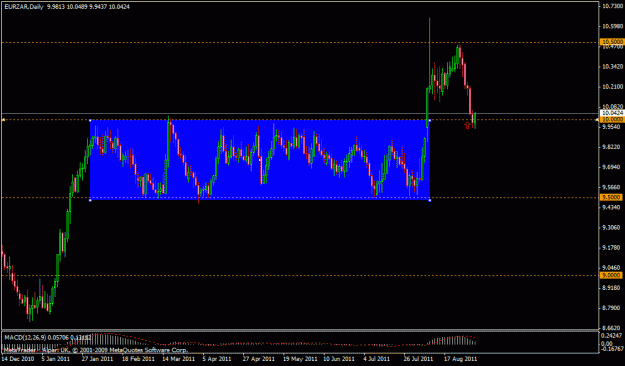Click the 19 May 2011 date label
The height and width of the screenshot is (366, 625).
pyautogui.click(x=300, y=359)
